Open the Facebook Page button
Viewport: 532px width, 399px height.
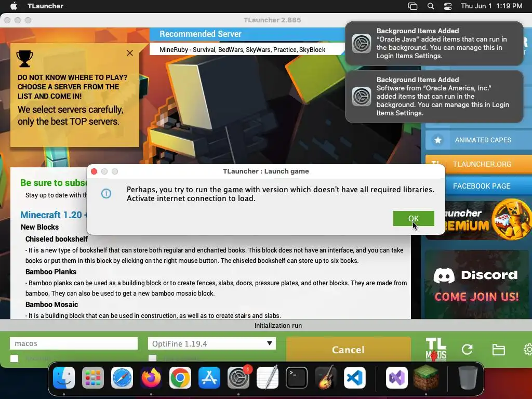pos(482,186)
